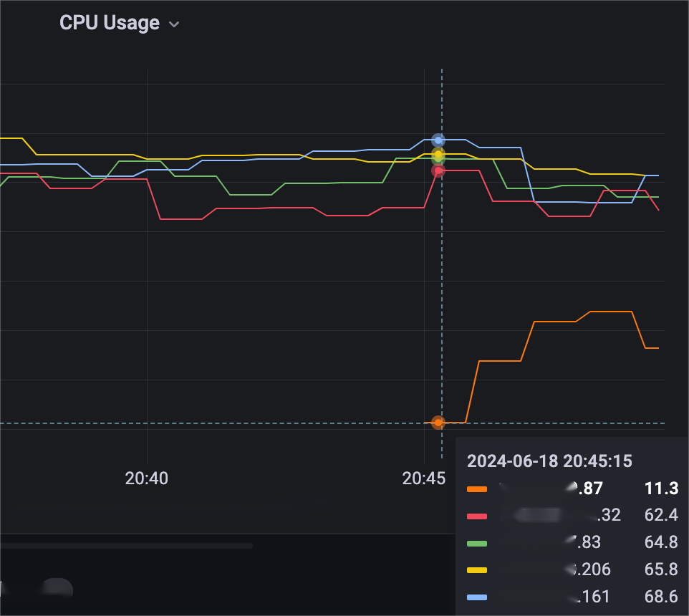Click the horizontal scrollbar below the chart
The image size is (689, 616).
click(x=127, y=546)
